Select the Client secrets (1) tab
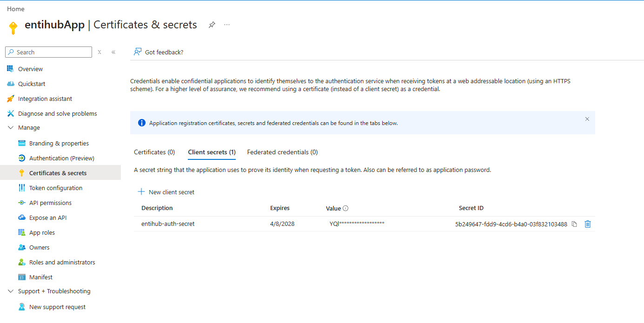Image resolution: width=644 pixels, height=323 pixels. click(212, 152)
